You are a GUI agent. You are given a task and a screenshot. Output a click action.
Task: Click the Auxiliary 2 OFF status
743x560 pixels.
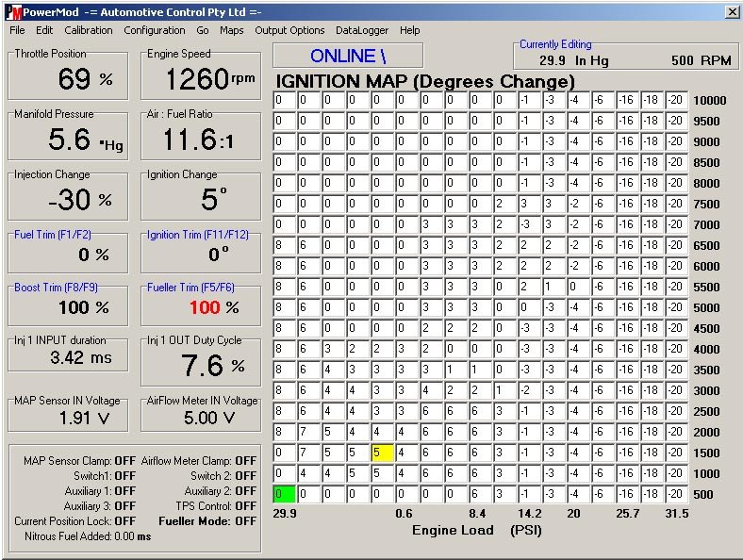pos(246,491)
